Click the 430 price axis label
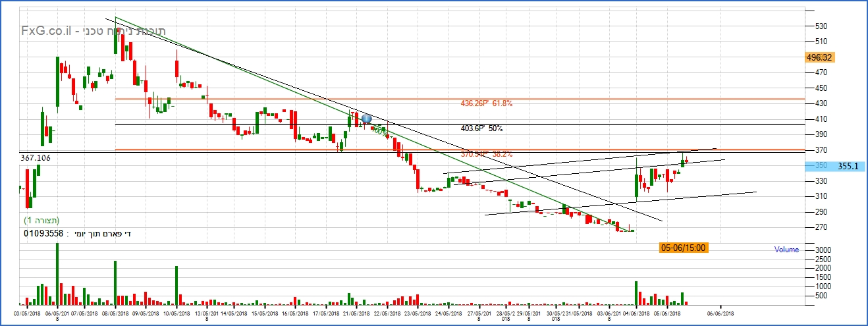868x326 pixels. [821, 103]
